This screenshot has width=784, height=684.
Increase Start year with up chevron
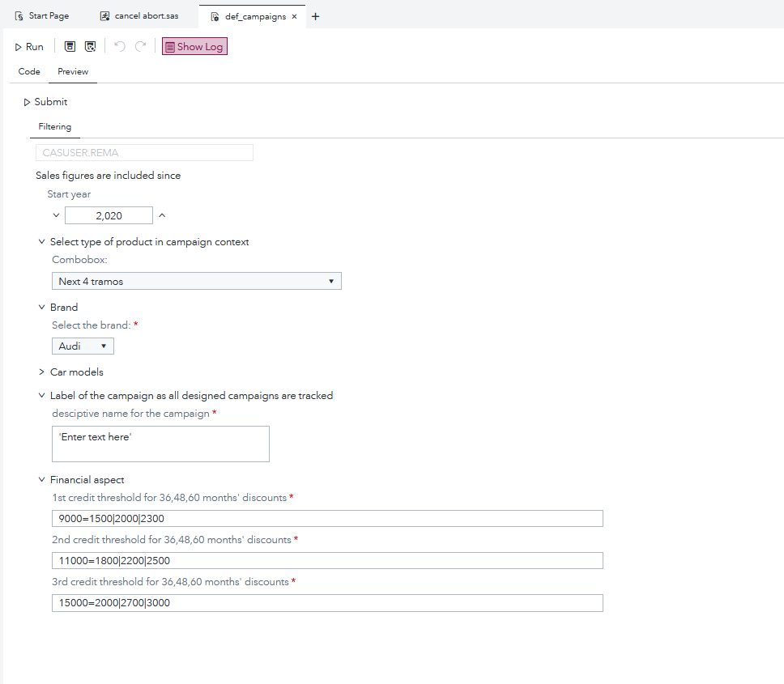(x=162, y=215)
